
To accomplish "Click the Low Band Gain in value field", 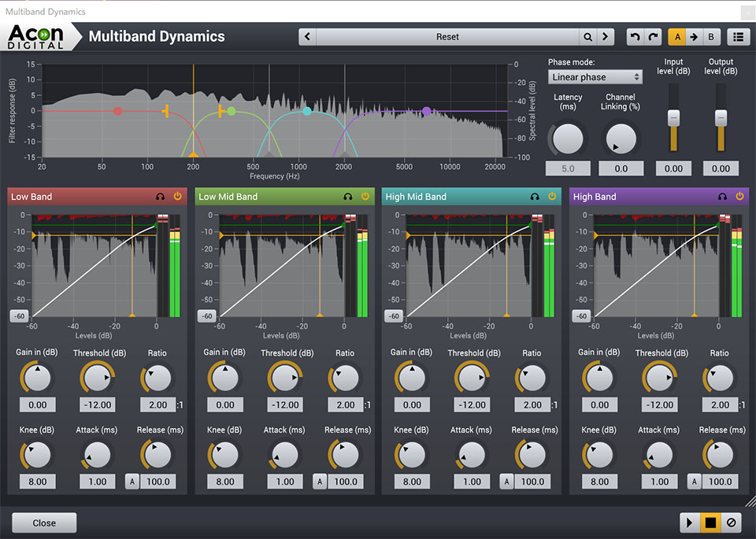I will pyautogui.click(x=38, y=404).
